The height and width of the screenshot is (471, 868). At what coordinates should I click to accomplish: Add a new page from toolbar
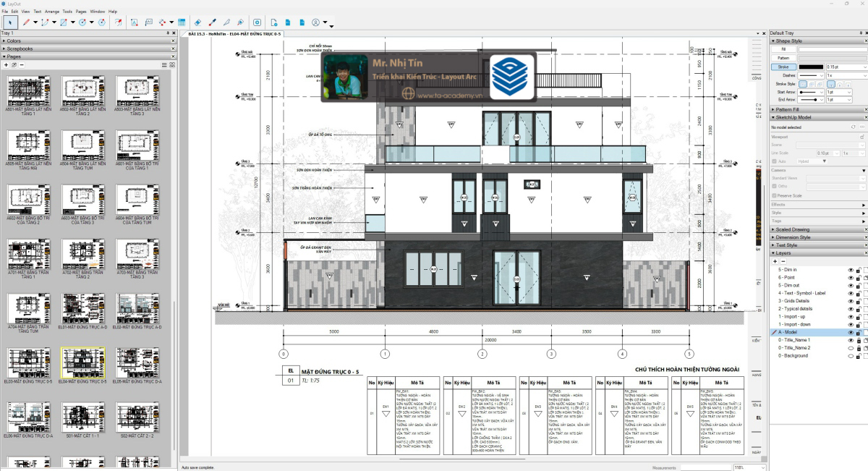pos(274,22)
